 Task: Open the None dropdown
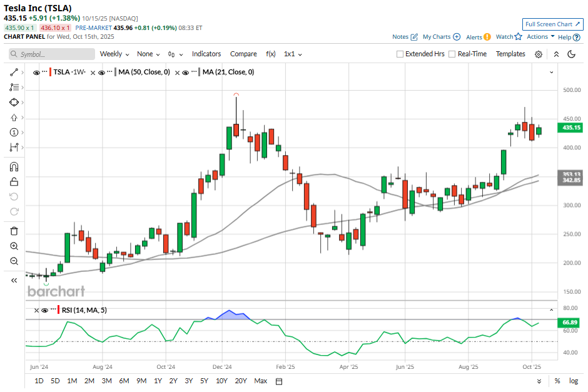coord(148,54)
